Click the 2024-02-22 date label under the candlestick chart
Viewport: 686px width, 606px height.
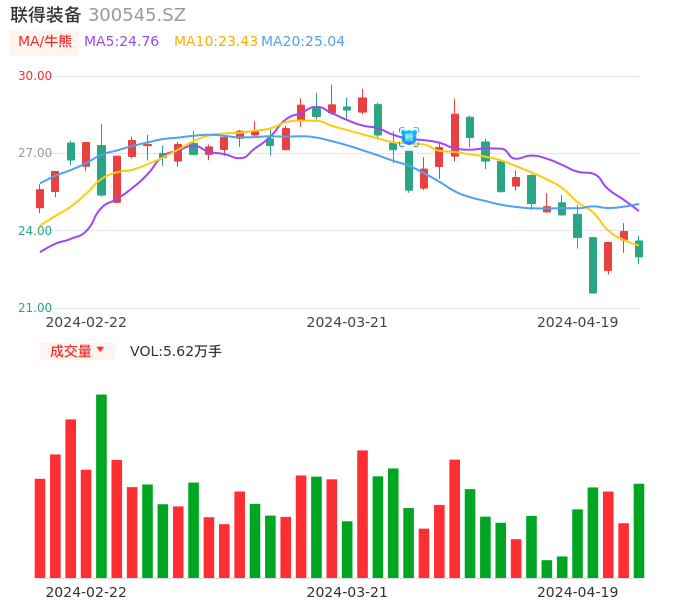coord(86,322)
